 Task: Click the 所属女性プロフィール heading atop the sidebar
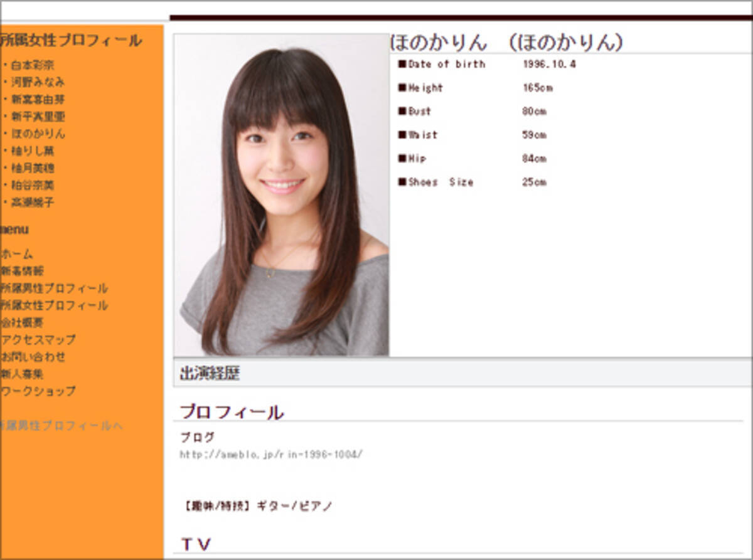click(71, 41)
